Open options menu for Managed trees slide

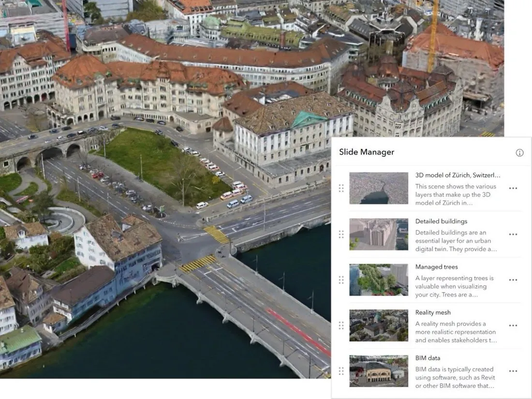[513, 280]
